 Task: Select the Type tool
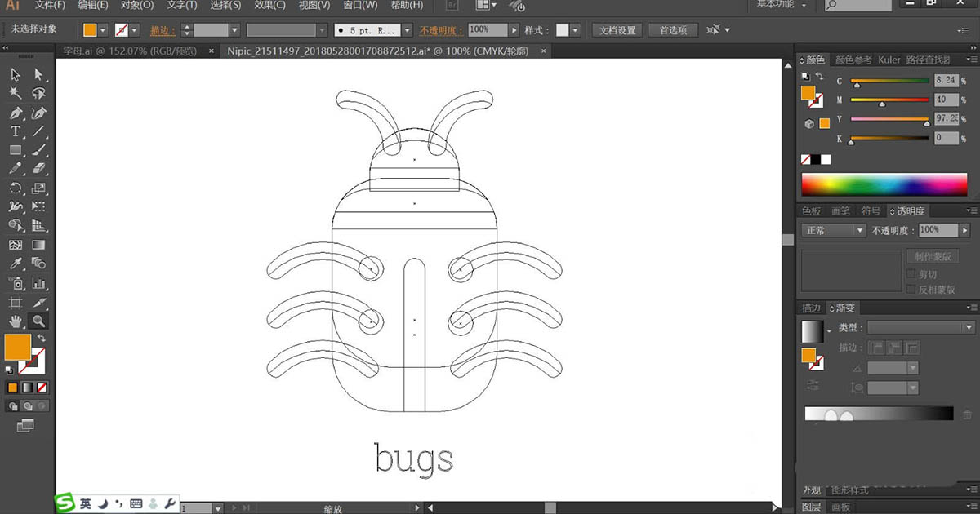[16, 131]
